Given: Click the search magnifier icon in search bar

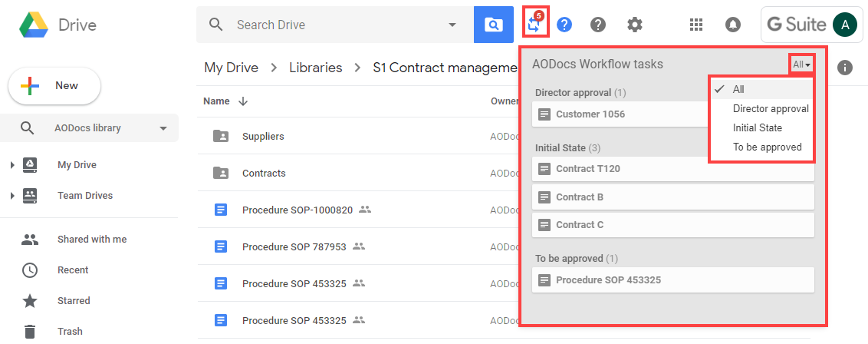Looking at the screenshot, I should [x=216, y=25].
